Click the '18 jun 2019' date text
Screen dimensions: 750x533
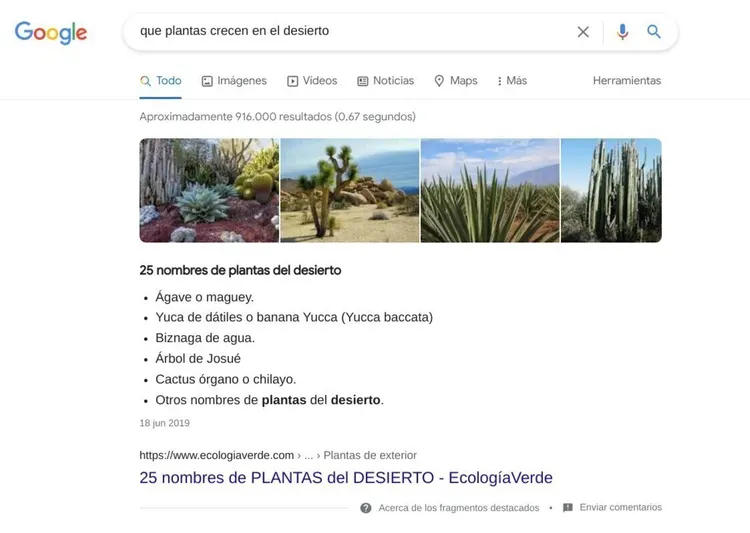pyautogui.click(x=165, y=423)
